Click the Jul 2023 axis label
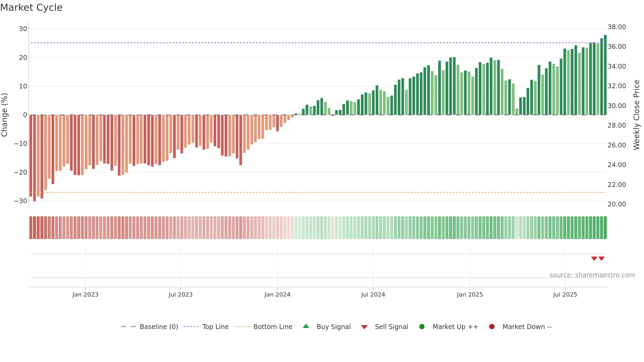Image resolution: width=644 pixels, height=362 pixels. [181, 294]
